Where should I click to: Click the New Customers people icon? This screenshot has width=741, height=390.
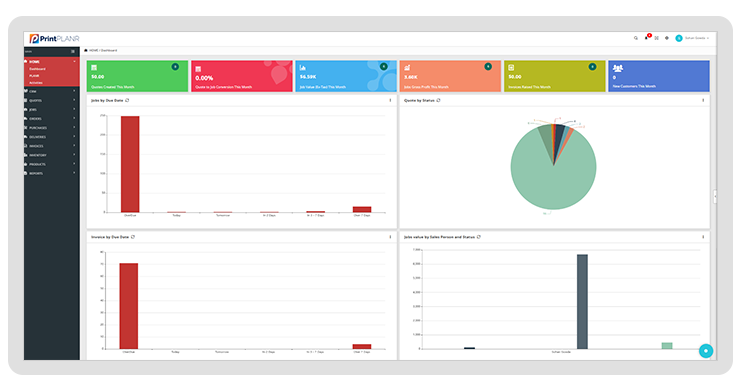point(618,68)
